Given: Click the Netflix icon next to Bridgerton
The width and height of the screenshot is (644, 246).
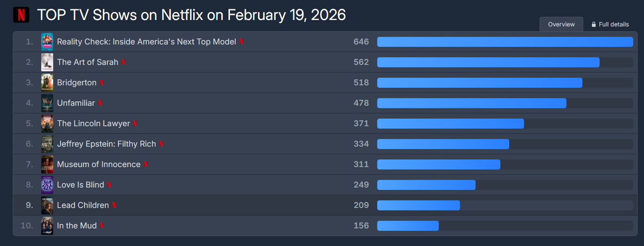Looking at the screenshot, I should [x=102, y=83].
